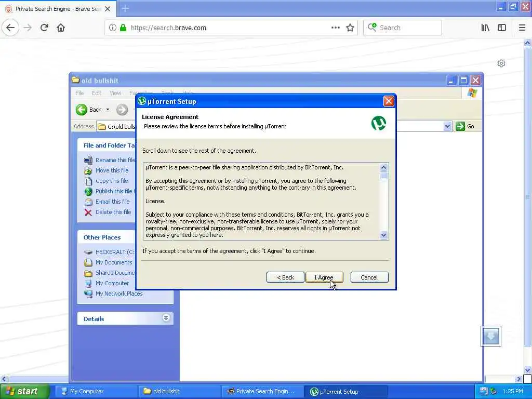Show site information for search.brave.com

pos(112,28)
